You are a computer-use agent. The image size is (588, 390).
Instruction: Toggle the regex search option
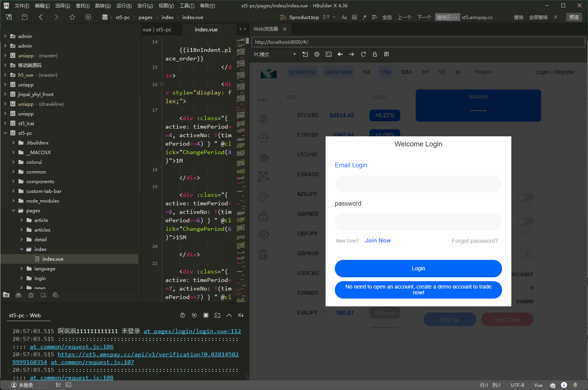coord(364,17)
